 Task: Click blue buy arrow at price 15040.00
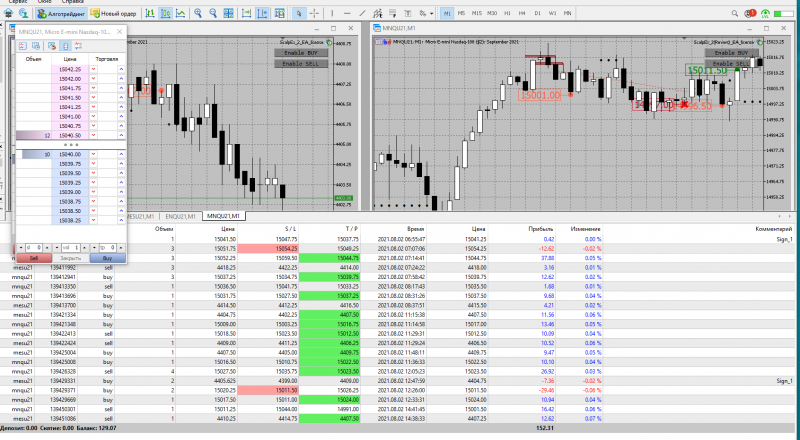click(x=121, y=154)
